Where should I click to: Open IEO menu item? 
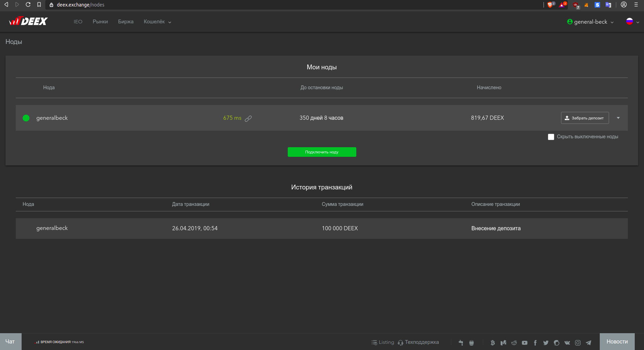click(78, 22)
